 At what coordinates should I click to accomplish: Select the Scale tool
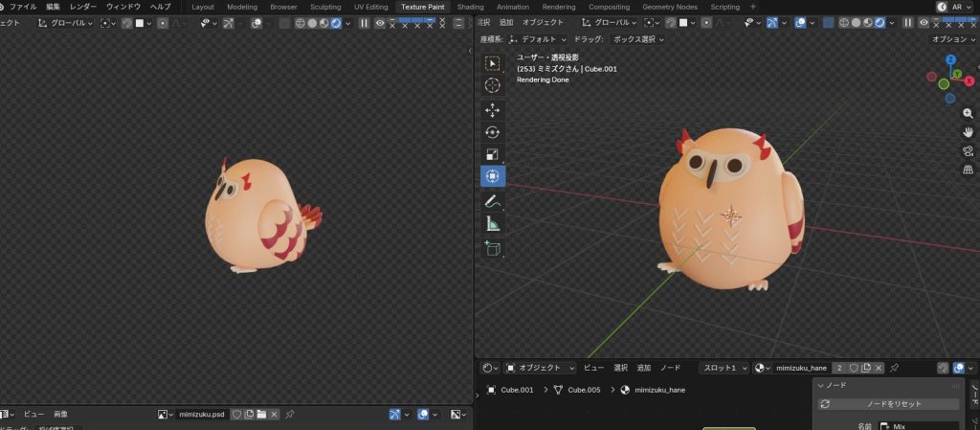click(493, 154)
